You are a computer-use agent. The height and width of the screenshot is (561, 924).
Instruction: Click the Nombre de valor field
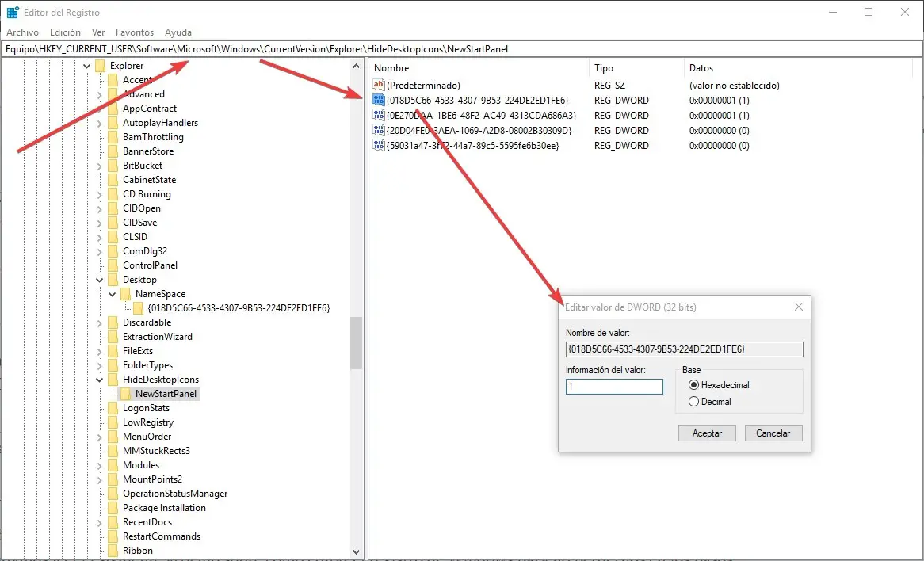pyautogui.click(x=684, y=349)
